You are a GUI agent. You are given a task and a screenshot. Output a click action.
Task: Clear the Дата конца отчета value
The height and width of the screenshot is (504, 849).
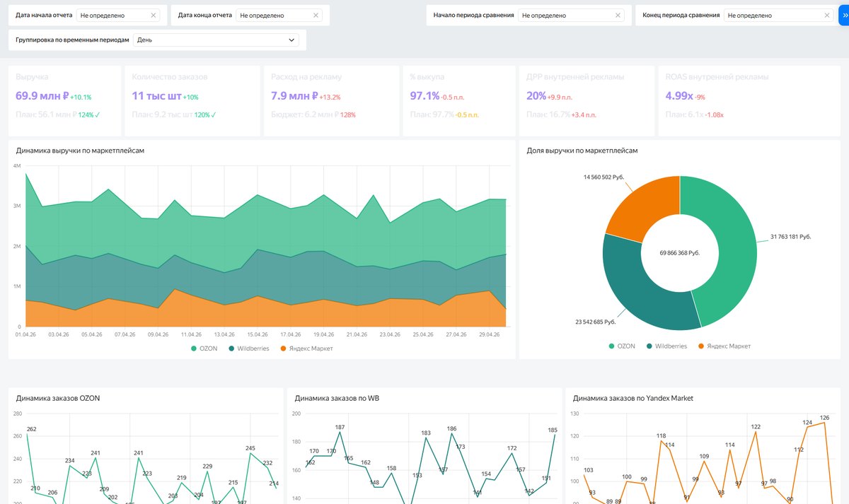point(316,15)
